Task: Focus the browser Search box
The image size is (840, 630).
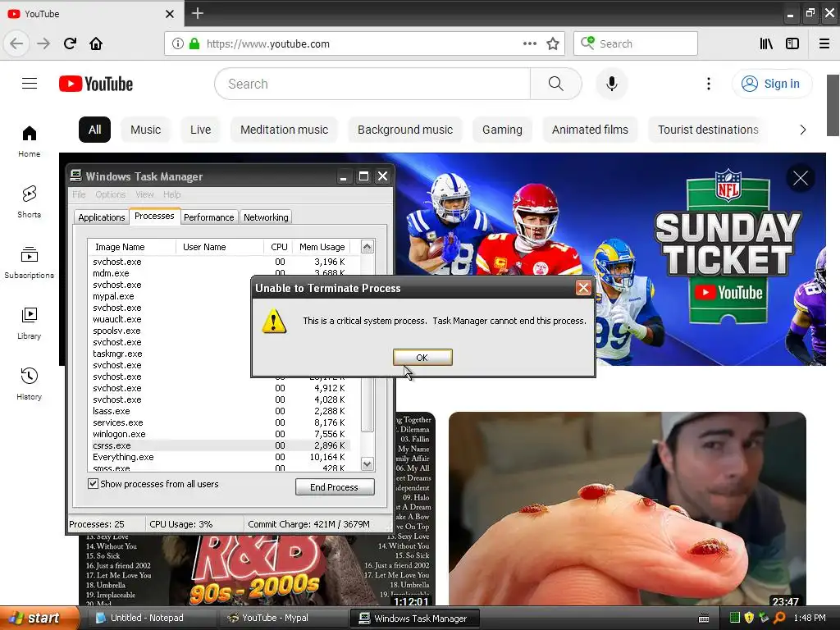Action: 636,43
